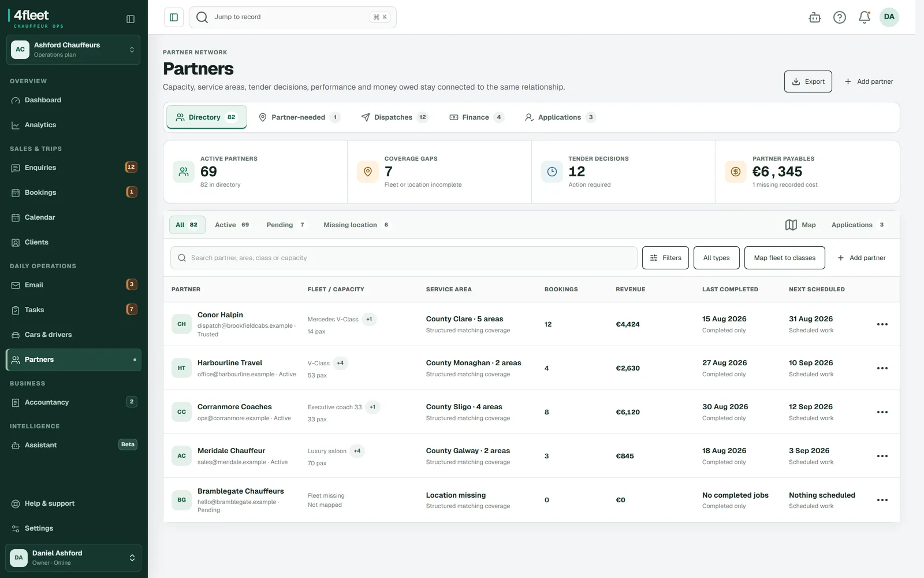The height and width of the screenshot is (578, 924).
Task: Switch to the Finance tab
Action: point(476,117)
